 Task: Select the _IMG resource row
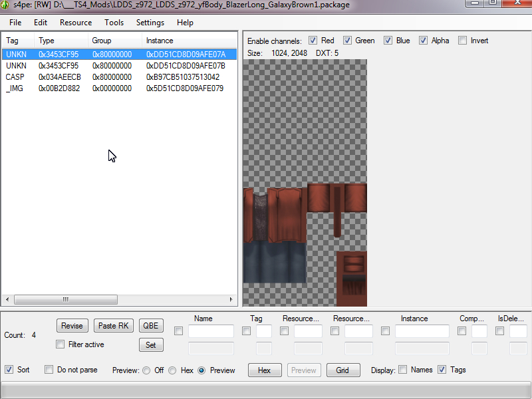point(119,88)
